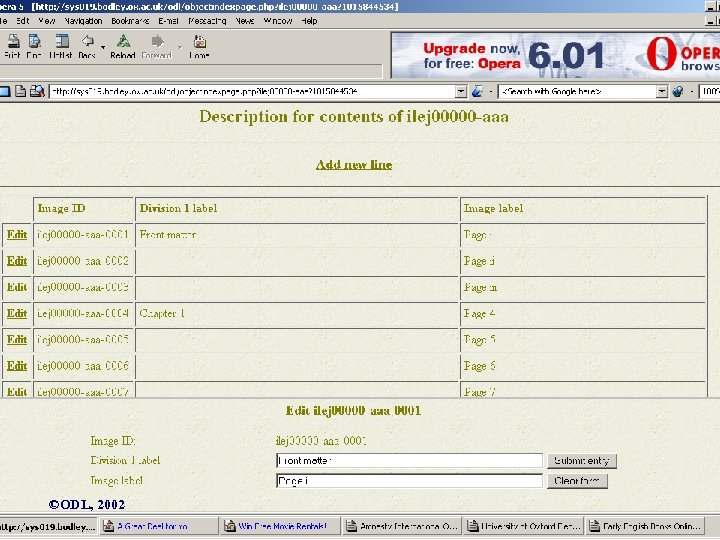Screen dimensions: 720x540
Task: Switch to University of Oxford window tab
Action: tap(524, 526)
